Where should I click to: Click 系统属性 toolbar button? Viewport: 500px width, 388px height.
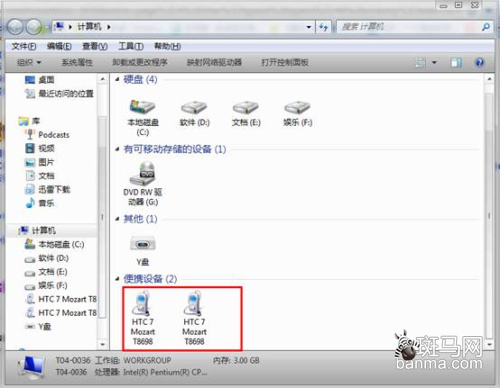pos(77,62)
